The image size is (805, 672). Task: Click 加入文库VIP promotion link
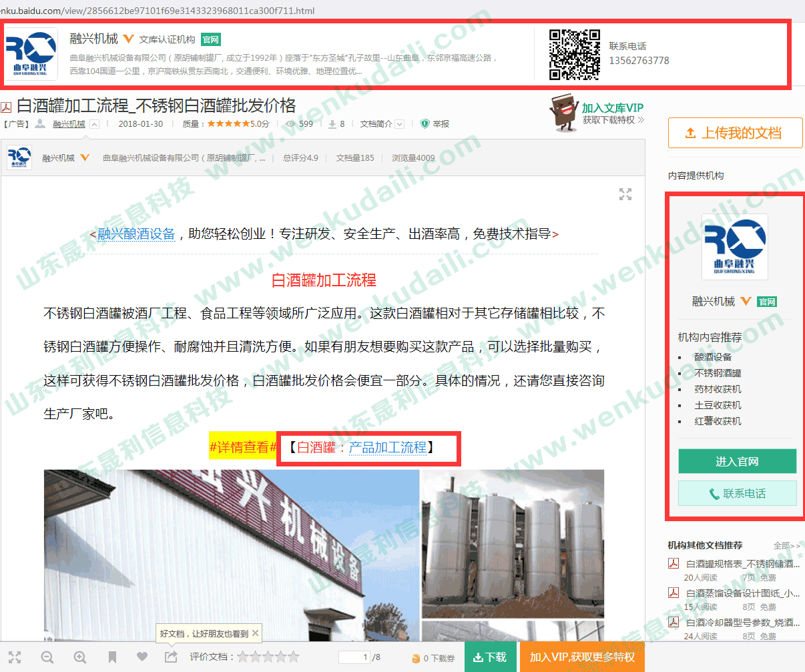[x=612, y=108]
